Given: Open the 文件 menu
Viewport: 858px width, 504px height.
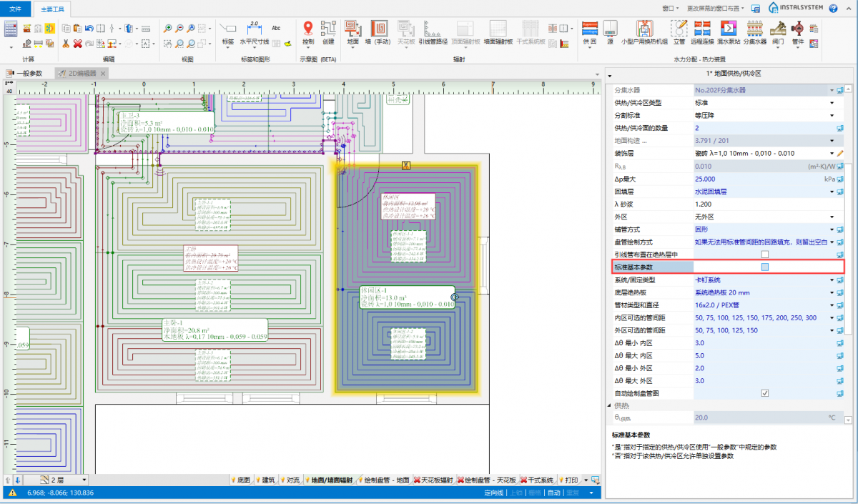Looking at the screenshot, I should pyautogui.click(x=16, y=9).
